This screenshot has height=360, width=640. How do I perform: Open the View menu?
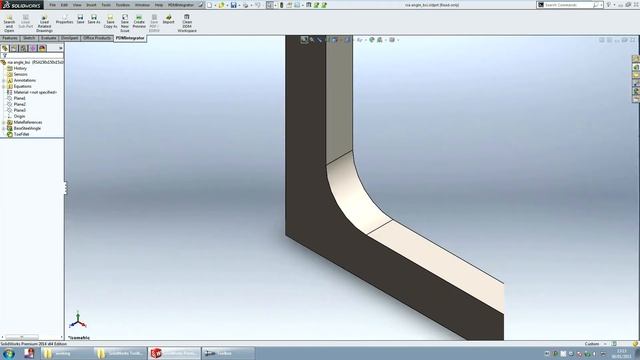(77, 5)
